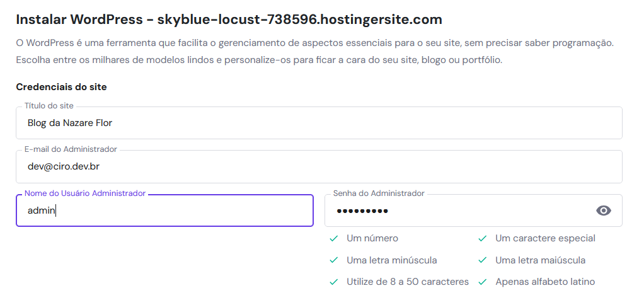Click the checkmark beside 'Uma letra maiúscula'
The width and height of the screenshot is (644, 305).
(483, 260)
